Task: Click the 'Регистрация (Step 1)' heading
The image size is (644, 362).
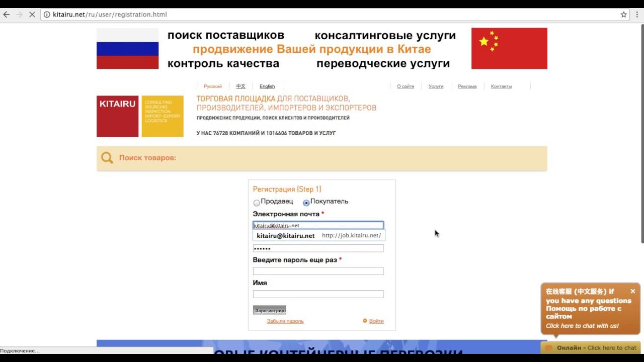Action: coord(287,189)
